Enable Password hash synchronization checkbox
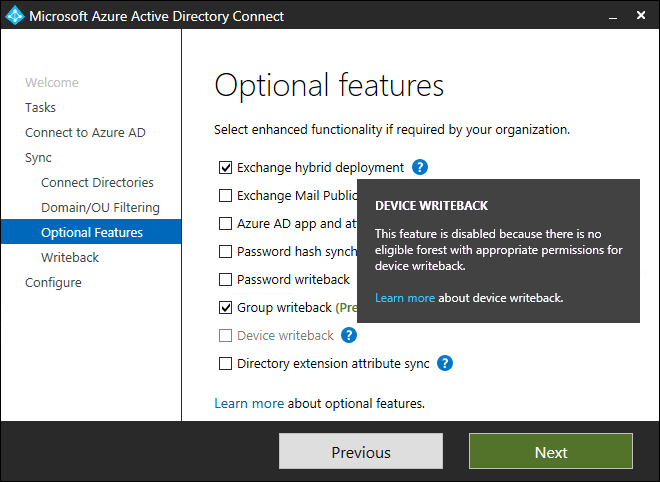Image resolution: width=660 pixels, height=482 pixels. tap(225, 251)
